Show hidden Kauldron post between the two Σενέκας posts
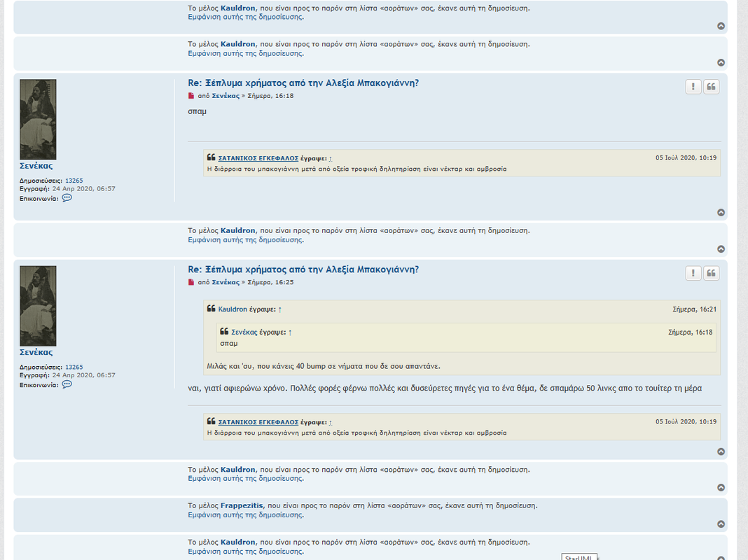 (x=246, y=240)
